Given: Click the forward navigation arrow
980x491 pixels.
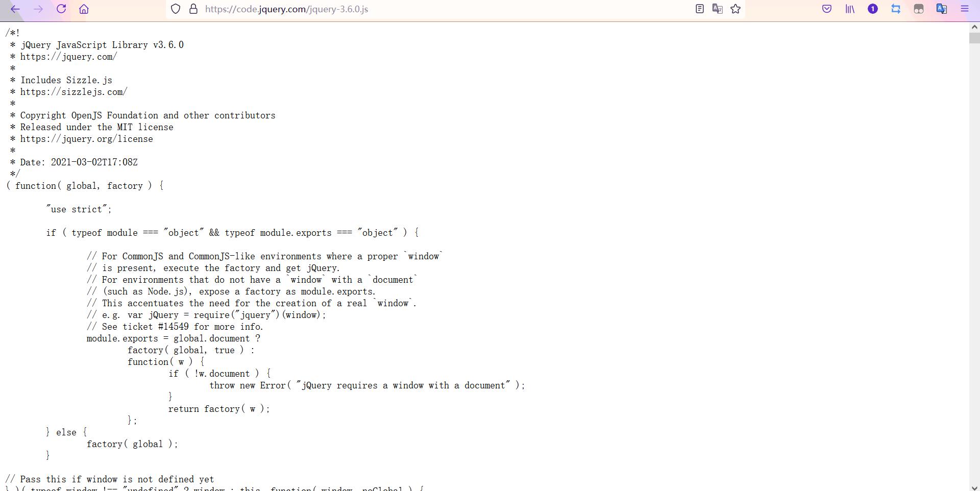Looking at the screenshot, I should coord(38,9).
